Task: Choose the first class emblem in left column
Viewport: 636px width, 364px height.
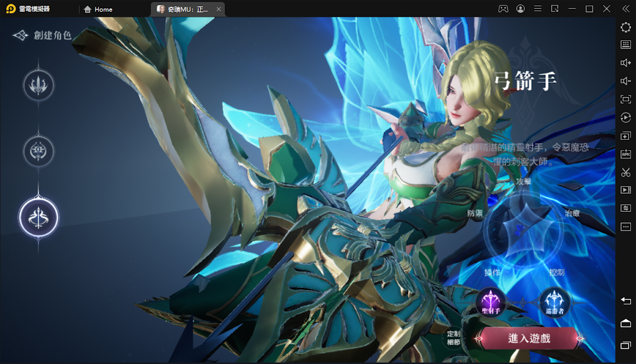Action: tap(39, 85)
